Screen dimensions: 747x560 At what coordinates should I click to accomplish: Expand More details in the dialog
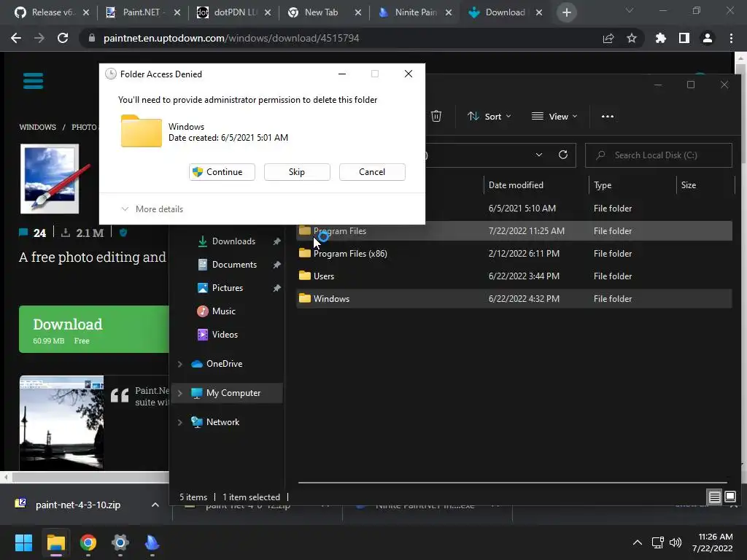[x=152, y=209]
